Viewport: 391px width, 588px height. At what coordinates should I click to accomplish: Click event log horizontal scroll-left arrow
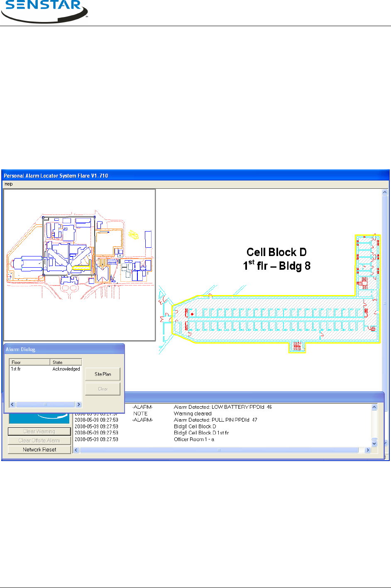point(76,450)
